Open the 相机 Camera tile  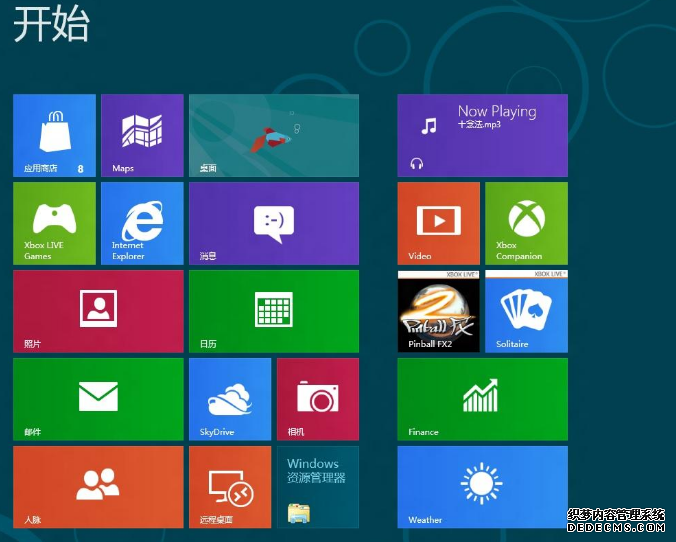click(318, 399)
